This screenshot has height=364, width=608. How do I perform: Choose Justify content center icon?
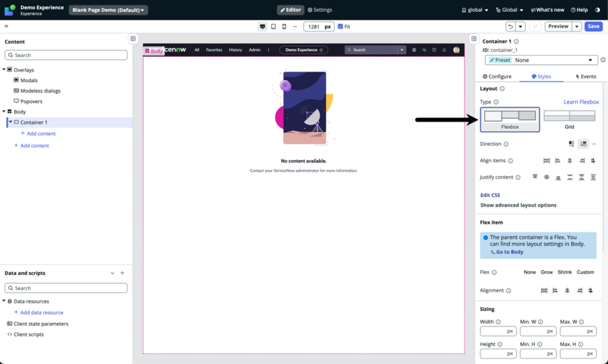546,177
